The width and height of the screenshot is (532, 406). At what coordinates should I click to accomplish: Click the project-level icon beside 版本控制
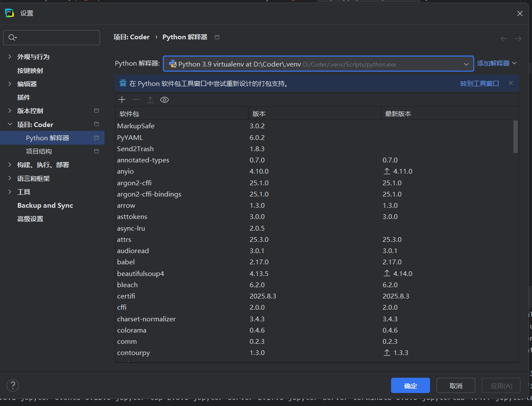point(97,111)
